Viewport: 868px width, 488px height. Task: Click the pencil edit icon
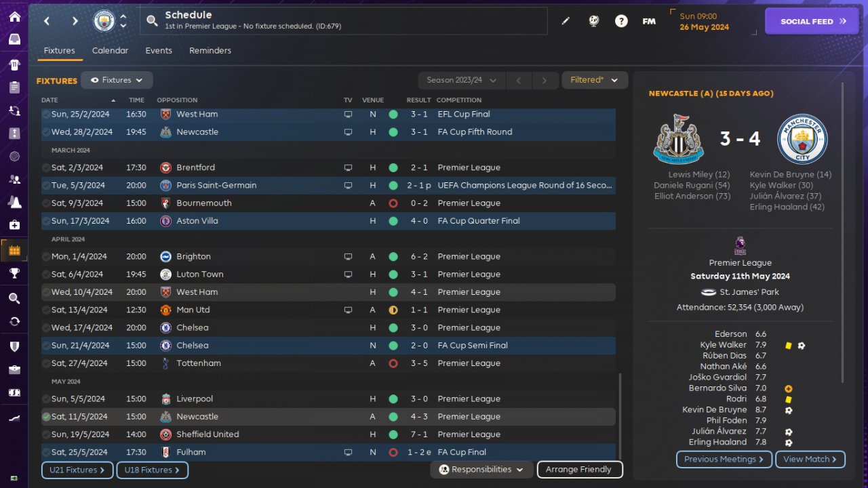[x=566, y=21]
